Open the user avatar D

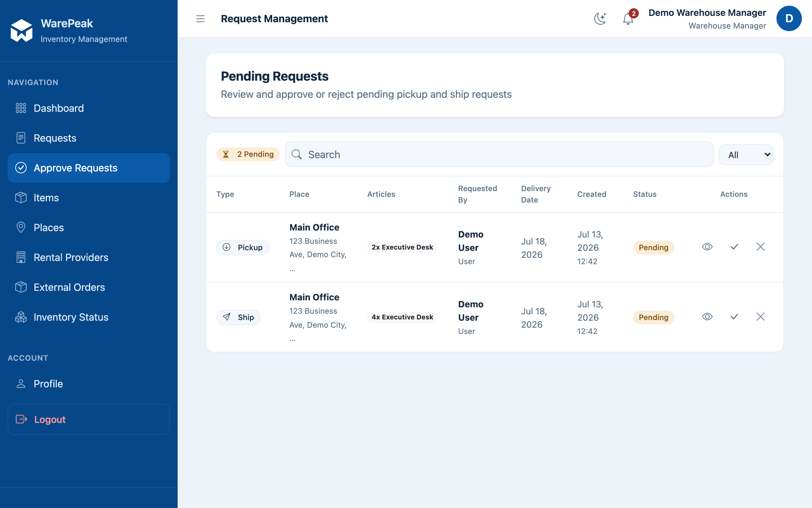point(789,18)
